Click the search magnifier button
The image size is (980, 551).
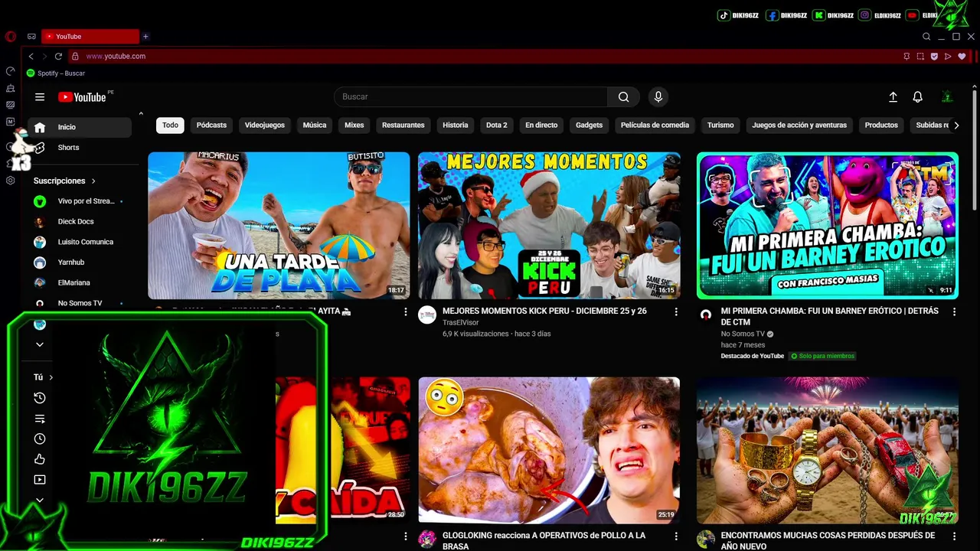pyautogui.click(x=624, y=97)
